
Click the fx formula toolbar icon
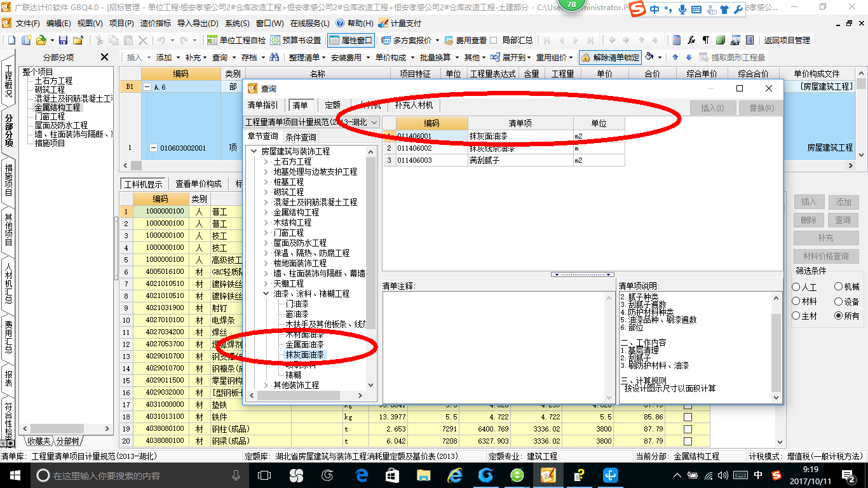(x=691, y=40)
